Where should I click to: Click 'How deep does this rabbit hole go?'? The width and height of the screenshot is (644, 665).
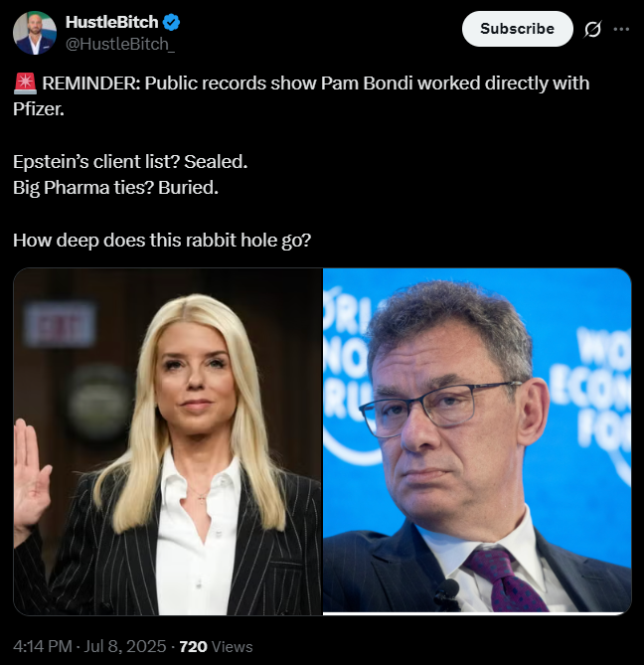coord(162,240)
